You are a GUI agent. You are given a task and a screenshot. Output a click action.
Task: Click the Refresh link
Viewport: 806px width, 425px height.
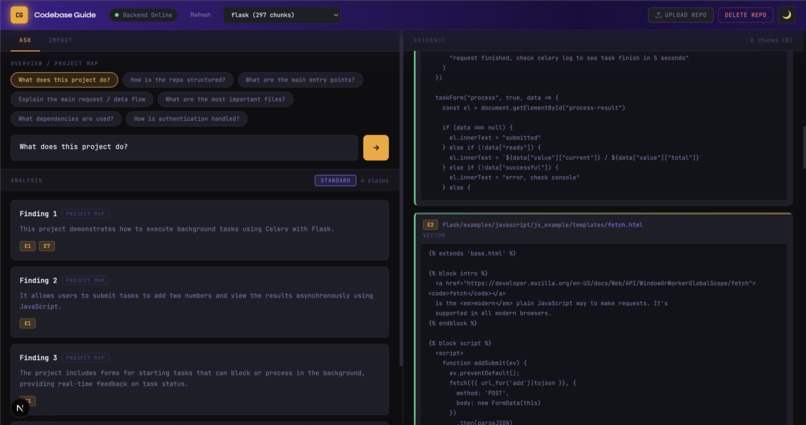(200, 15)
